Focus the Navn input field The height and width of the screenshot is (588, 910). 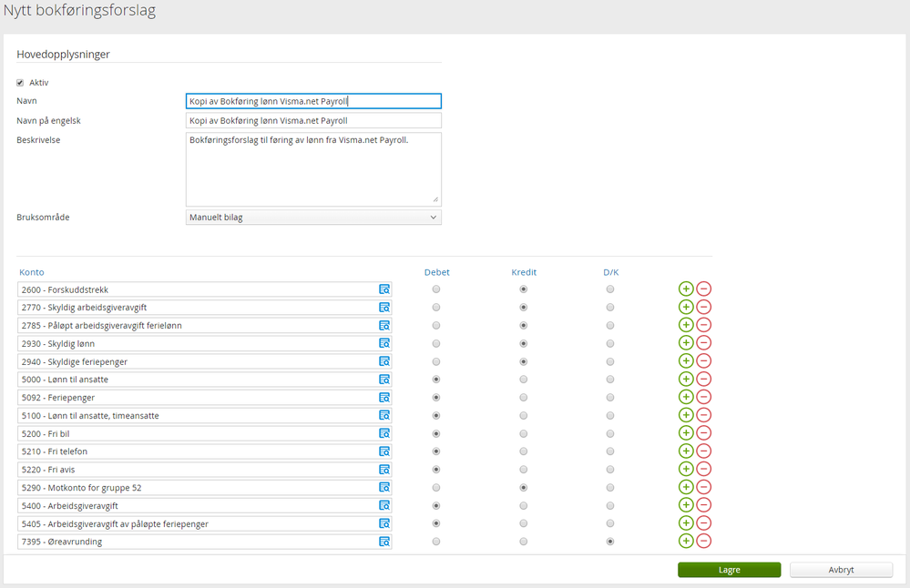(x=313, y=101)
